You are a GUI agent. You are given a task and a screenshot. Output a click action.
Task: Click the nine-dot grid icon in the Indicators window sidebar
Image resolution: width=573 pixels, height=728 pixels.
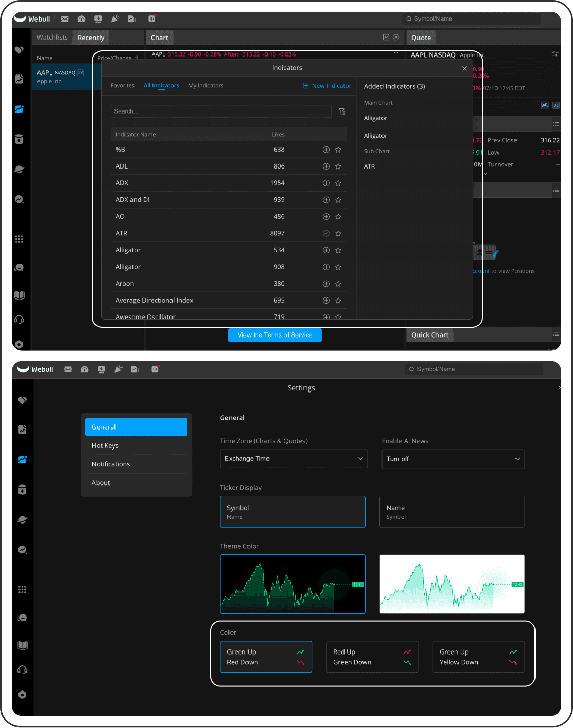coord(19,239)
